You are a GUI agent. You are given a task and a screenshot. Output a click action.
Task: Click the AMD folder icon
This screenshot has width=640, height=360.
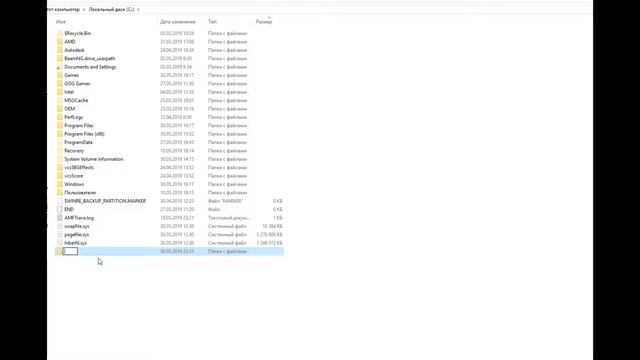coord(60,42)
